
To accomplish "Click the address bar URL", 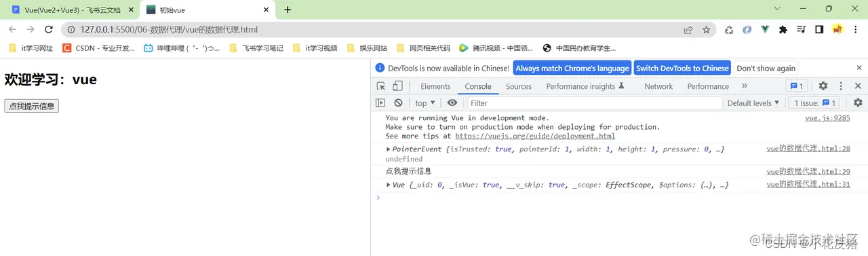I will 169,30.
